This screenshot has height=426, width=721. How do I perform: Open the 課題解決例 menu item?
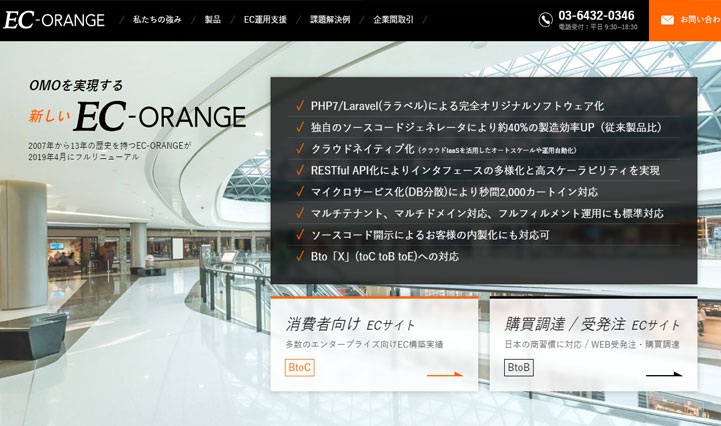pos(330,19)
